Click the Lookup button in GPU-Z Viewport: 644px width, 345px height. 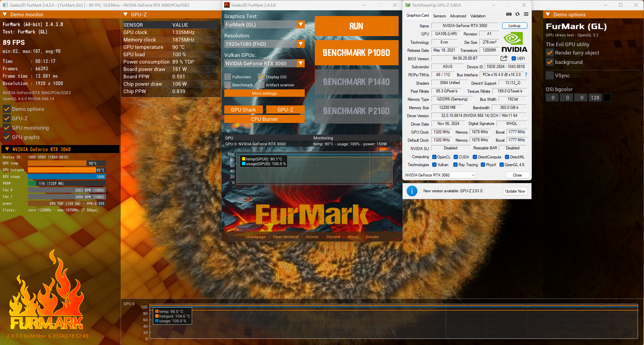[x=514, y=26]
